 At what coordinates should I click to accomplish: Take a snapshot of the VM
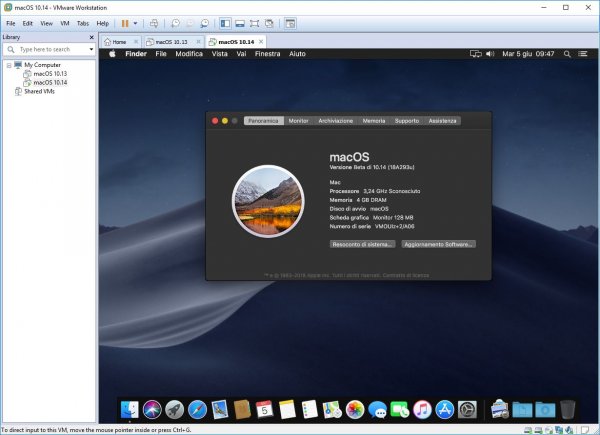[174, 22]
